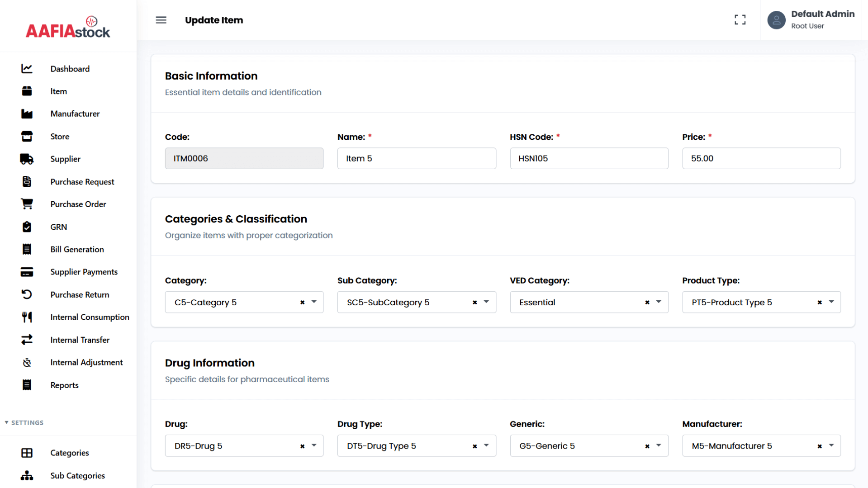Go to Bill Generation page
This screenshot has height=488, width=868.
[x=77, y=249]
